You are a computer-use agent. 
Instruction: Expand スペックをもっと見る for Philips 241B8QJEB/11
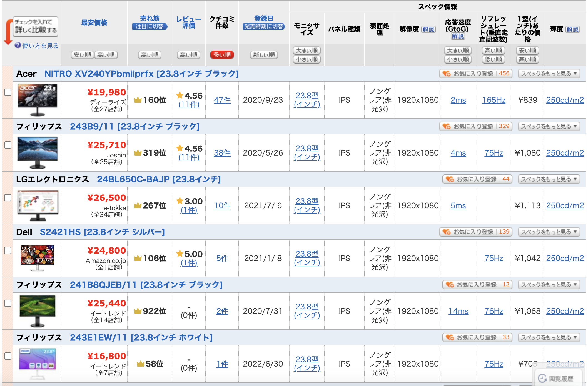coord(549,285)
